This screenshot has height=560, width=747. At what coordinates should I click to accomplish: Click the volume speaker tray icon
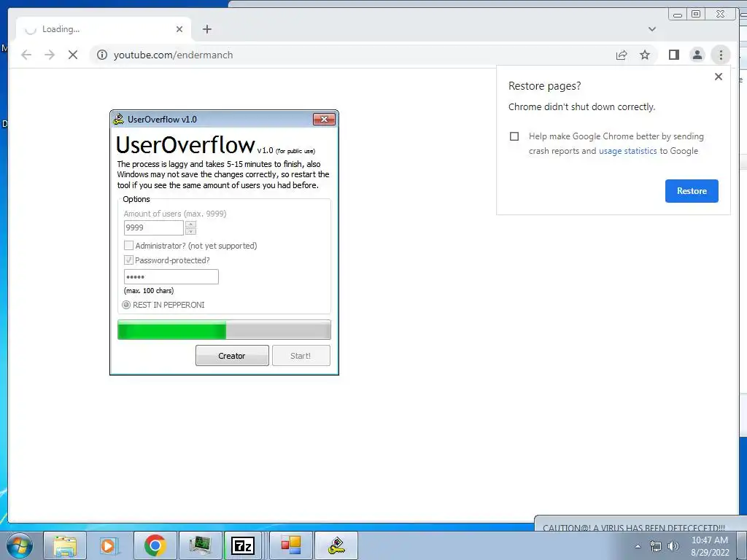[x=673, y=546]
